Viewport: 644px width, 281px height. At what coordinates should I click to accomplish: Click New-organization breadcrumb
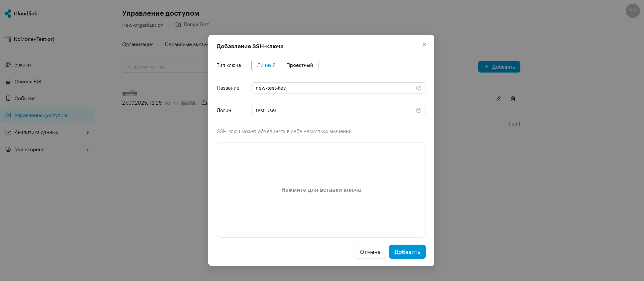tap(143, 25)
